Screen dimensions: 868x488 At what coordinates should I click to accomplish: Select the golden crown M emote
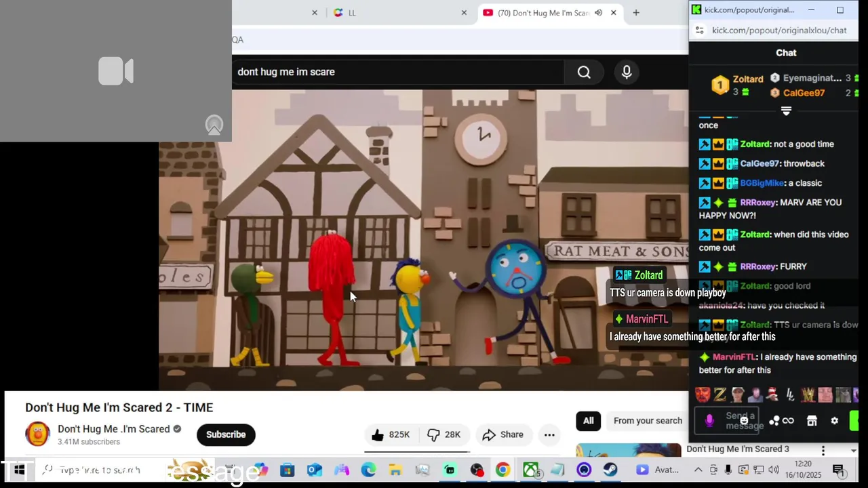pos(808,394)
